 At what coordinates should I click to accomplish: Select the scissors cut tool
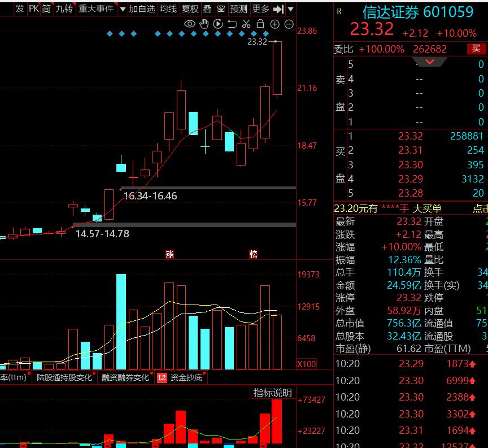pos(246,24)
